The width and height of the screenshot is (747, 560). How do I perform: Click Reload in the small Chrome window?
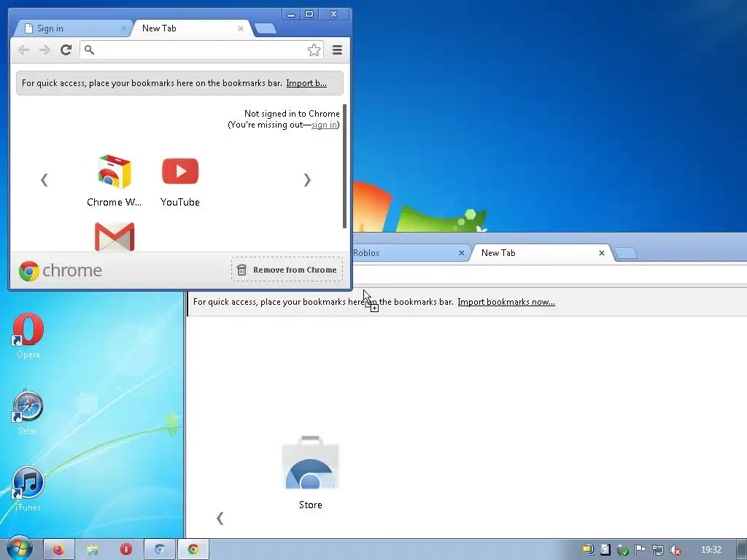pyautogui.click(x=66, y=50)
